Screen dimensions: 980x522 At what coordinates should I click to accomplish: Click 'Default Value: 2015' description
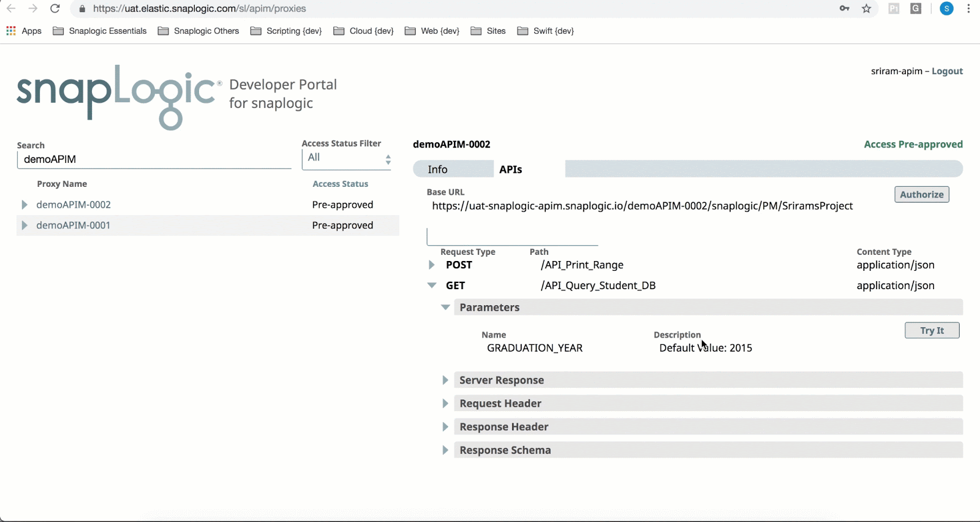point(706,348)
